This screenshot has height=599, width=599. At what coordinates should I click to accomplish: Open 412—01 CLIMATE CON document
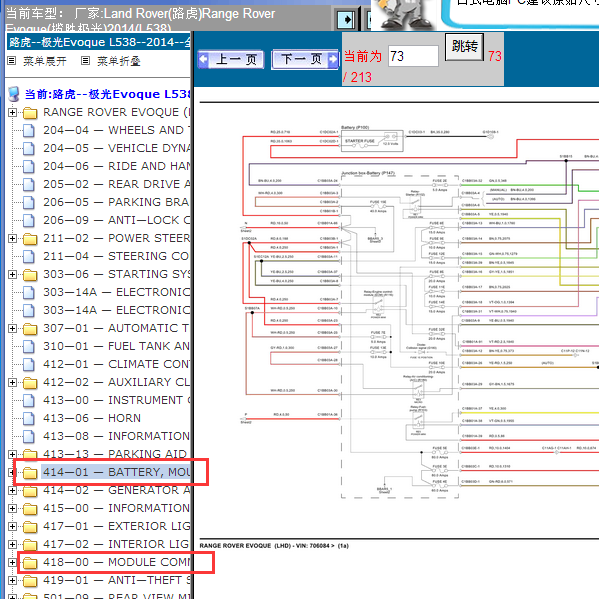coord(117,364)
